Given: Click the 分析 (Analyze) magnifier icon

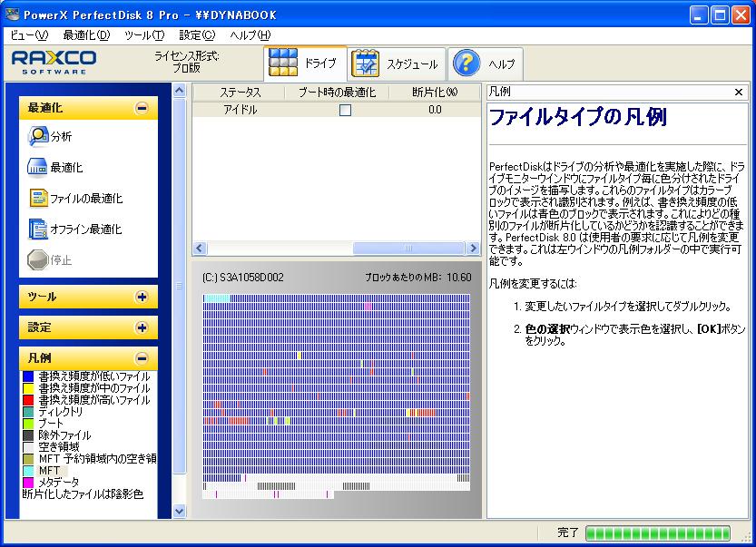Looking at the screenshot, I should 37,136.
